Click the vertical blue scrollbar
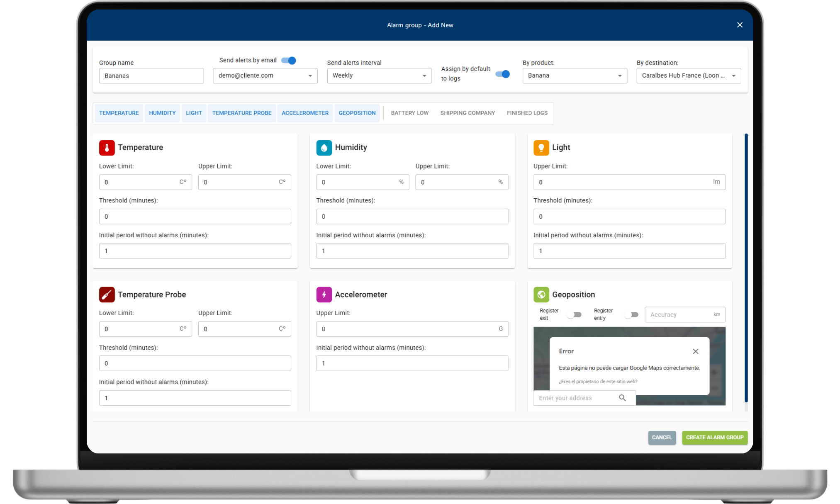 (x=746, y=268)
